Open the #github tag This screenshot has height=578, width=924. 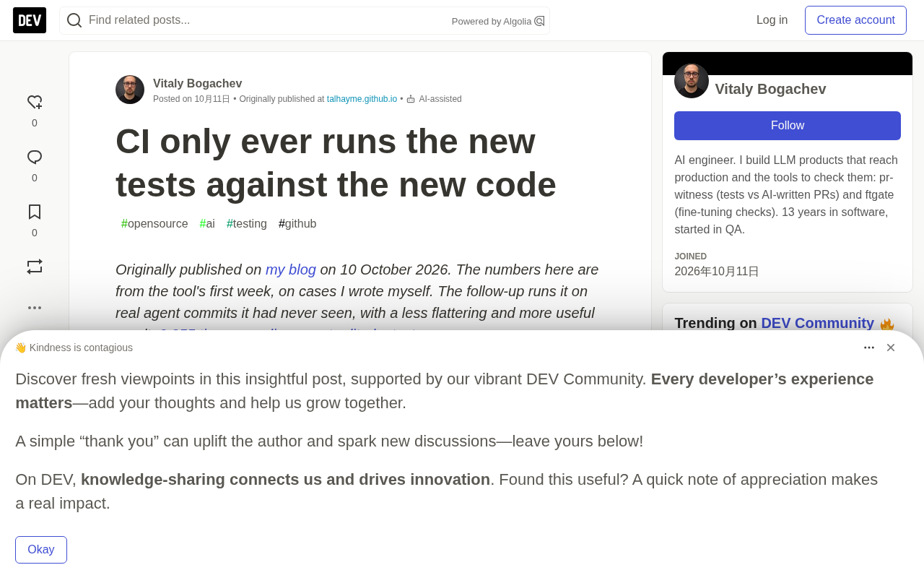click(x=297, y=224)
